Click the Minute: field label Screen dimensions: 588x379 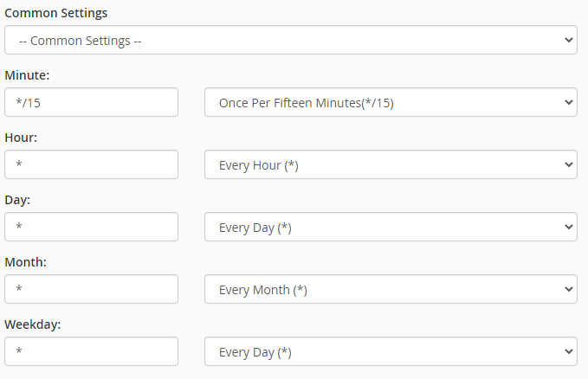pyautogui.click(x=27, y=75)
